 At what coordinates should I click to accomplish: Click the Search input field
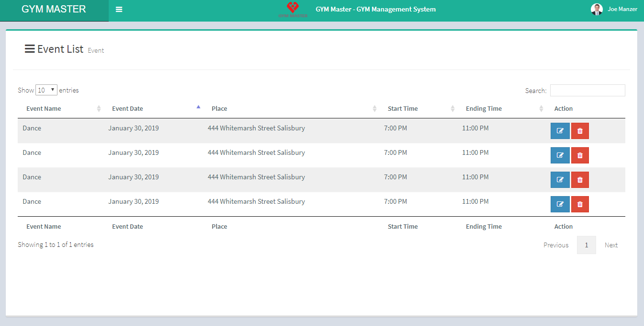pyautogui.click(x=588, y=91)
